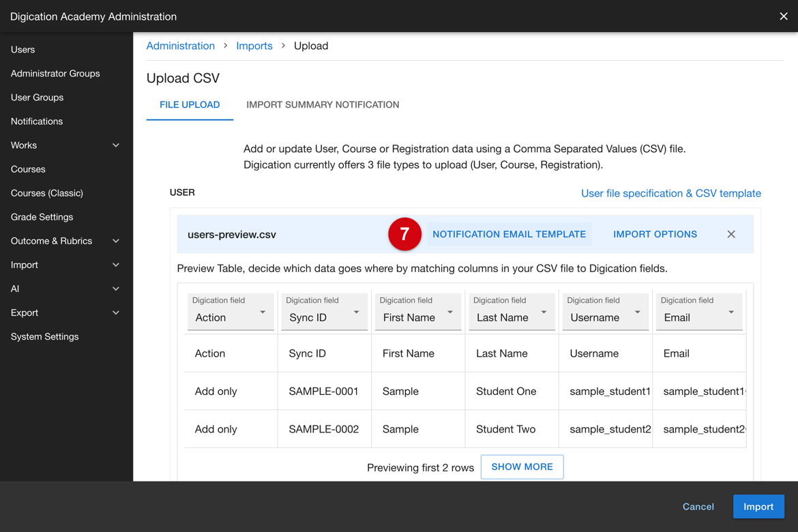Switch to the File Upload tab
The width and height of the screenshot is (798, 532).
tap(190, 105)
